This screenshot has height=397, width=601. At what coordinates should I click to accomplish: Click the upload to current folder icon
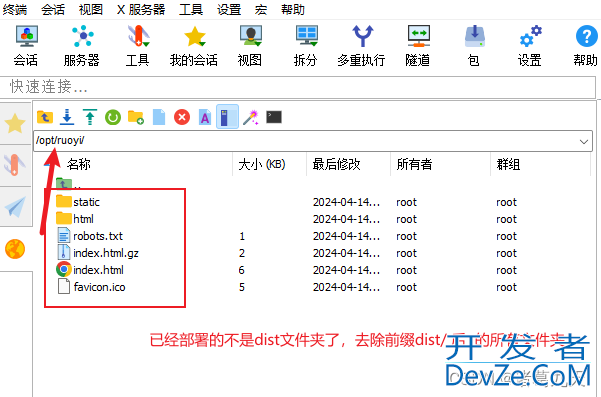(x=90, y=117)
